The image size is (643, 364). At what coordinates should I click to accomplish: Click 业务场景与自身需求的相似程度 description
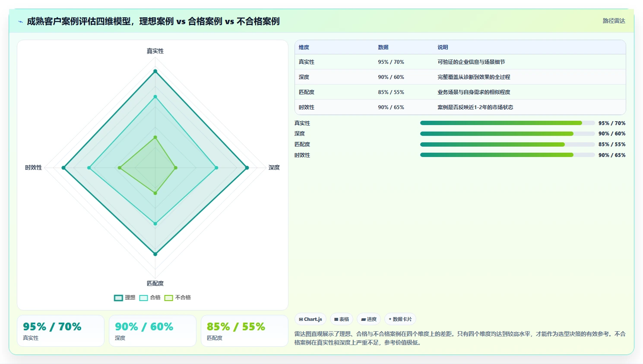click(474, 92)
